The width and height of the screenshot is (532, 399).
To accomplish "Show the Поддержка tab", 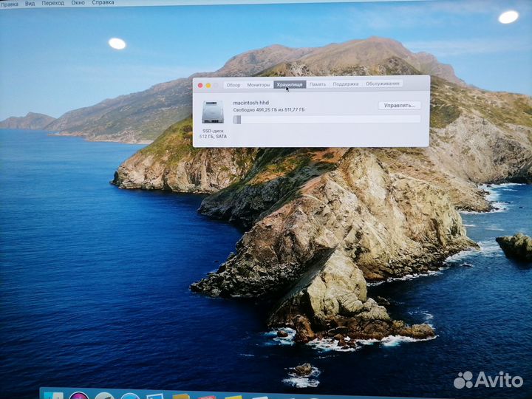I will tap(346, 84).
